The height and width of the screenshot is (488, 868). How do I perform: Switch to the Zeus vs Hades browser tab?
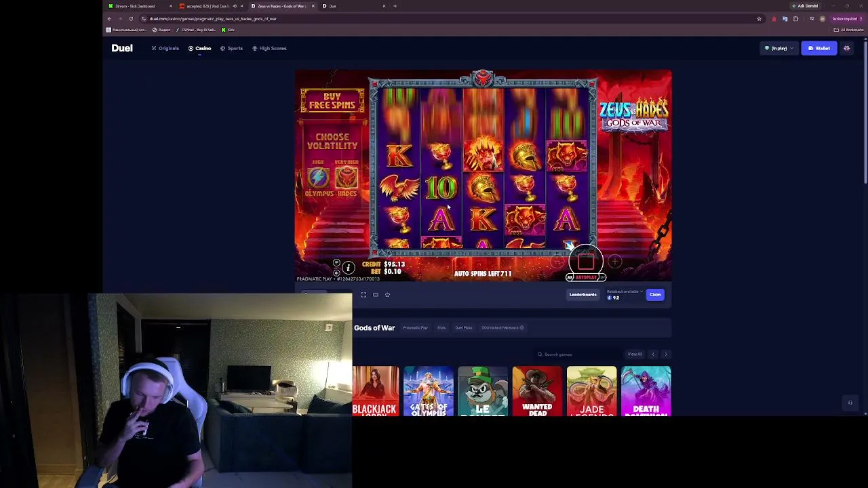pos(283,6)
